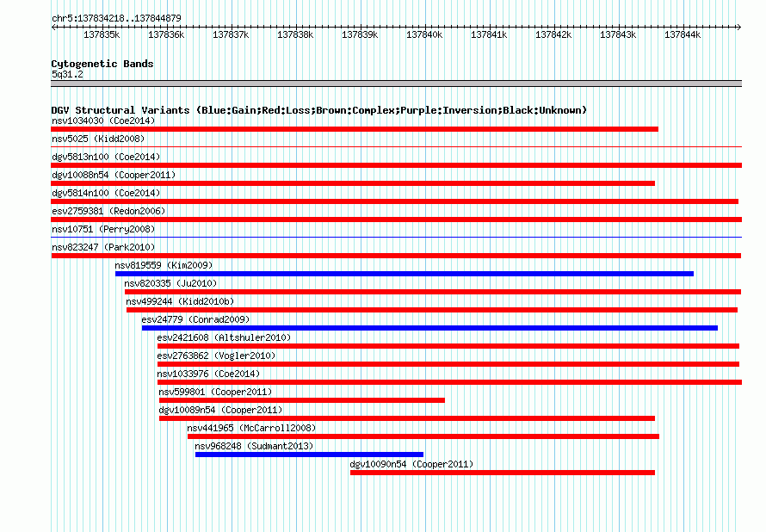This screenshot has width=766, height=532.
Task: Open dgv5814n100 (Coe2014) variant label
Action: 106,193
